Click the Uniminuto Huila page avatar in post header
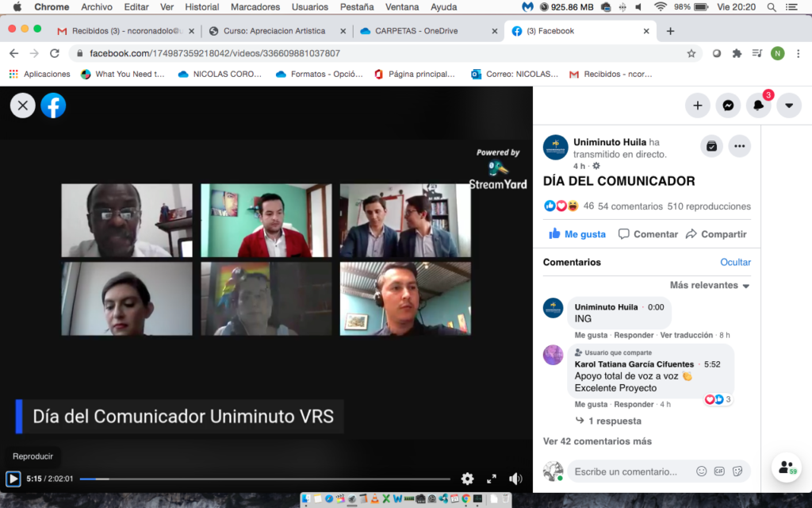The height and width of the screenshot is (508, 812). (x=556, y=148)
